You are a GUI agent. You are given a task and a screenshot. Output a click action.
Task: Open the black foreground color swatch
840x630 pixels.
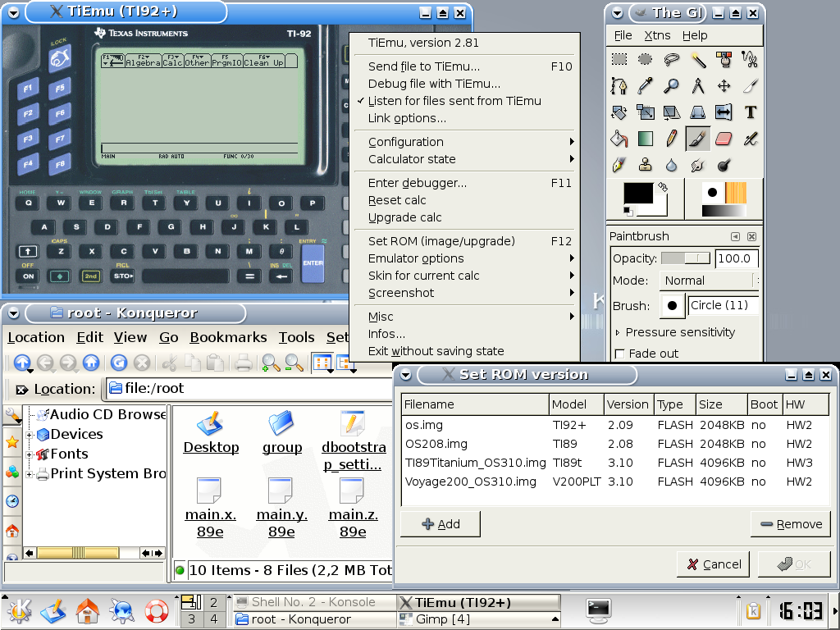(637, 193)
